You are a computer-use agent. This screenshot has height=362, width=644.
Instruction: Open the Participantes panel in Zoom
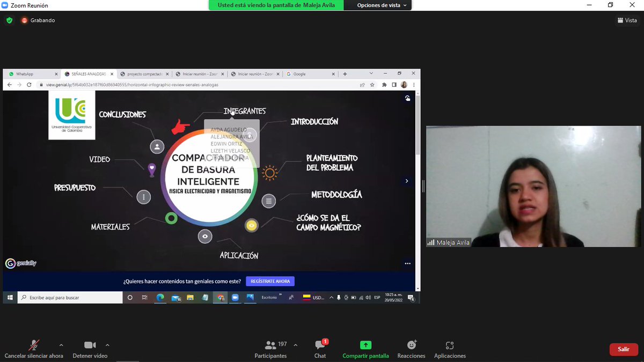tap(270, 349)
